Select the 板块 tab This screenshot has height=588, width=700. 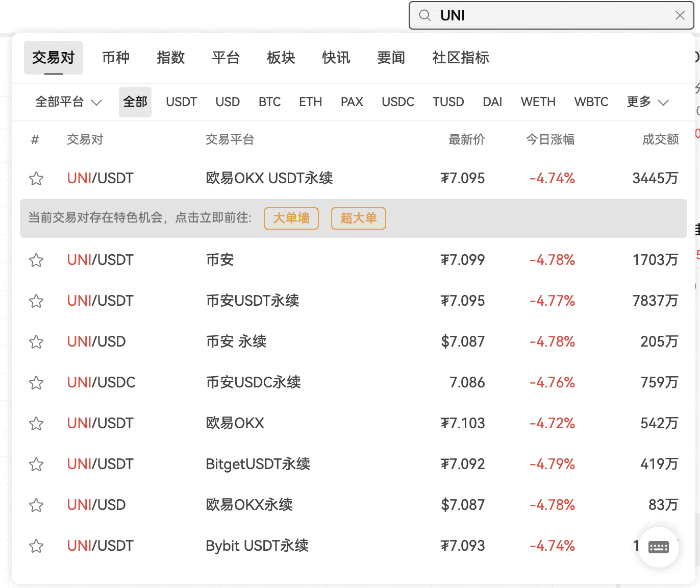[x=281, y=58]
